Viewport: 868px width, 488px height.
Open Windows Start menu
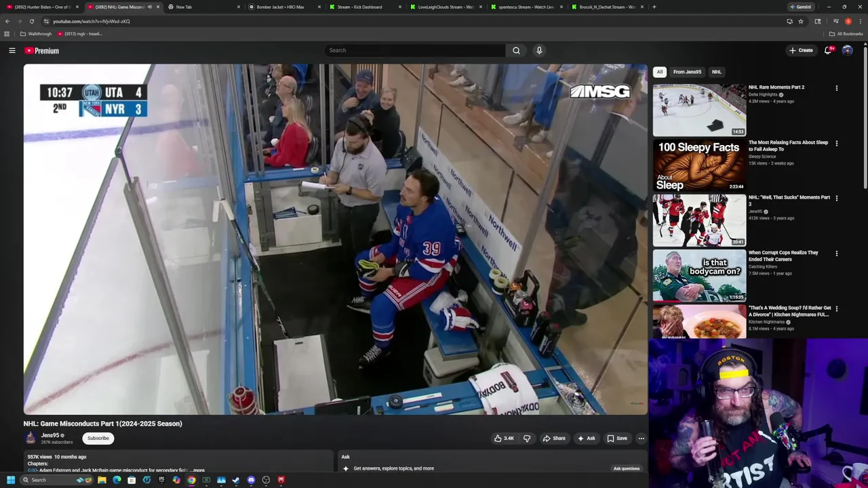coord(10,480)
